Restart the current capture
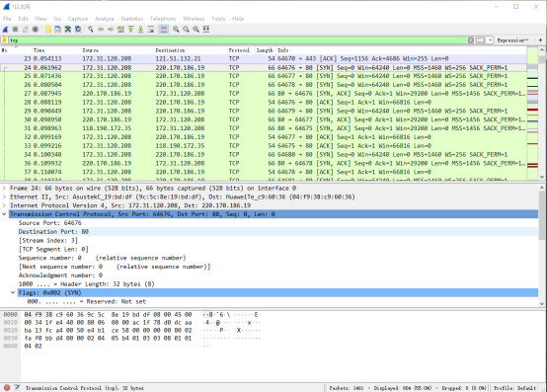 pos(25,30)
